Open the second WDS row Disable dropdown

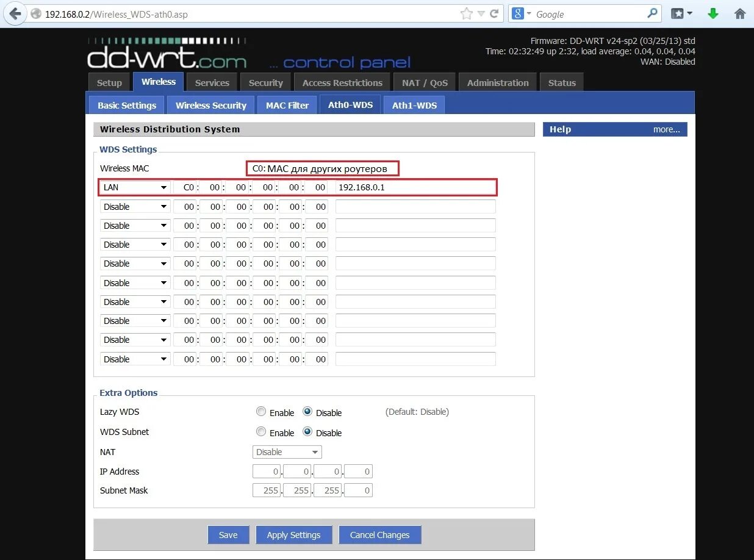coord(135,207)
